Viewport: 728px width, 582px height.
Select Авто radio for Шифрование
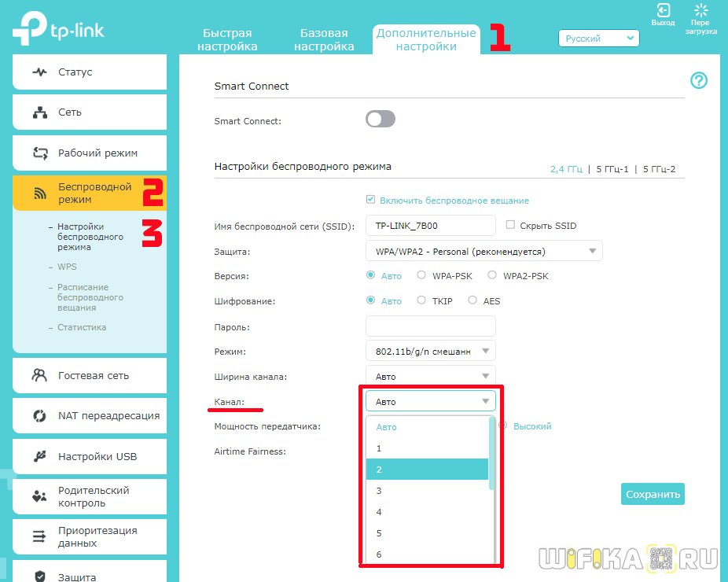(x=370, y=300)
